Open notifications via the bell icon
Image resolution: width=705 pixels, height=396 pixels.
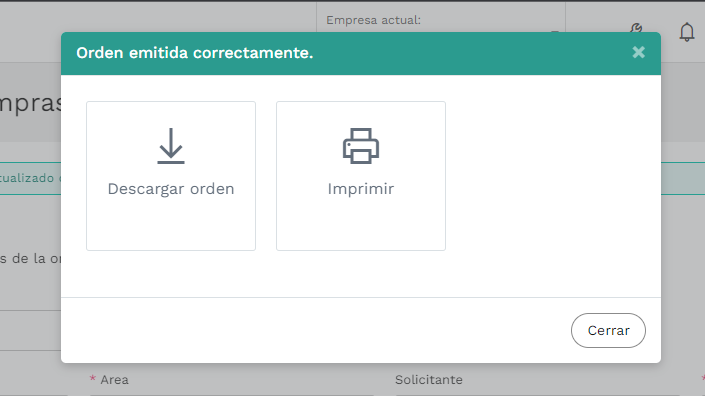(687, 32)
